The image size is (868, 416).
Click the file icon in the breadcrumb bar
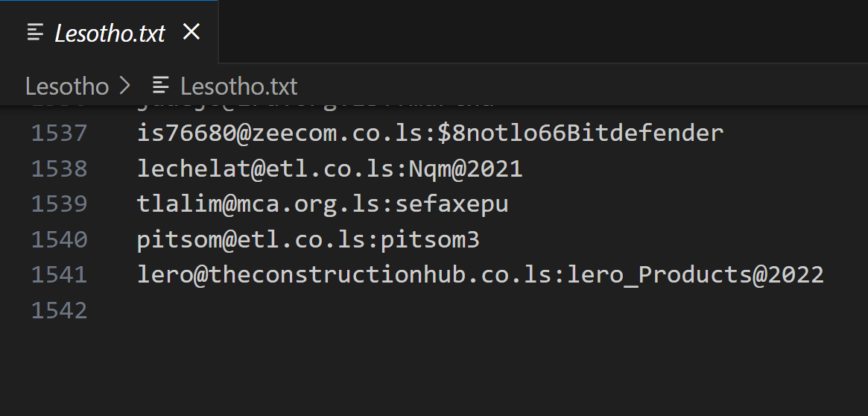(160, 86)
